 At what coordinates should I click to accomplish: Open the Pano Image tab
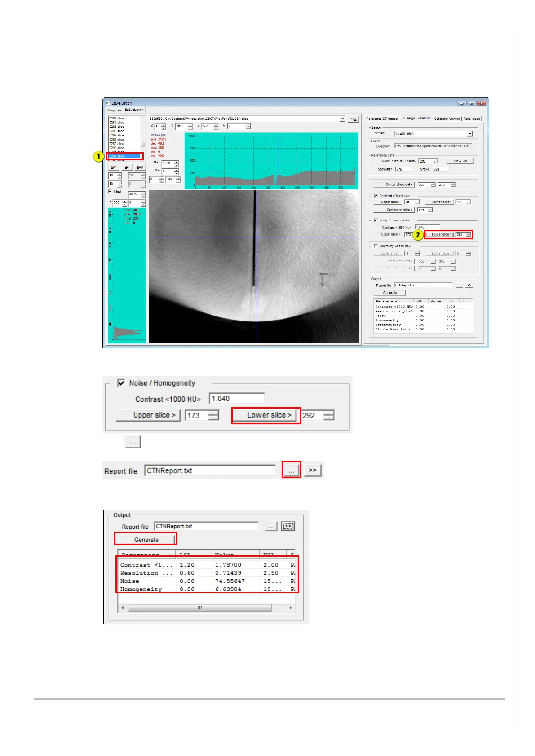point(472,119)
